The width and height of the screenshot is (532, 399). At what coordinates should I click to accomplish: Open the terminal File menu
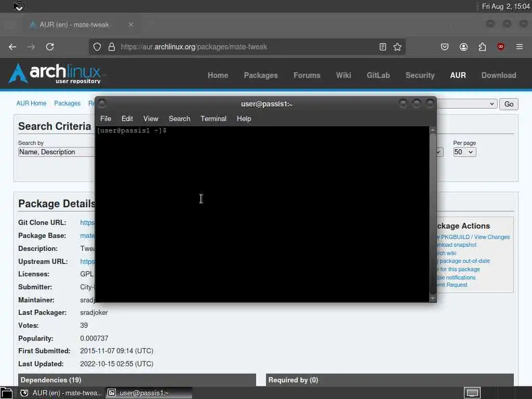click(105, 119)
